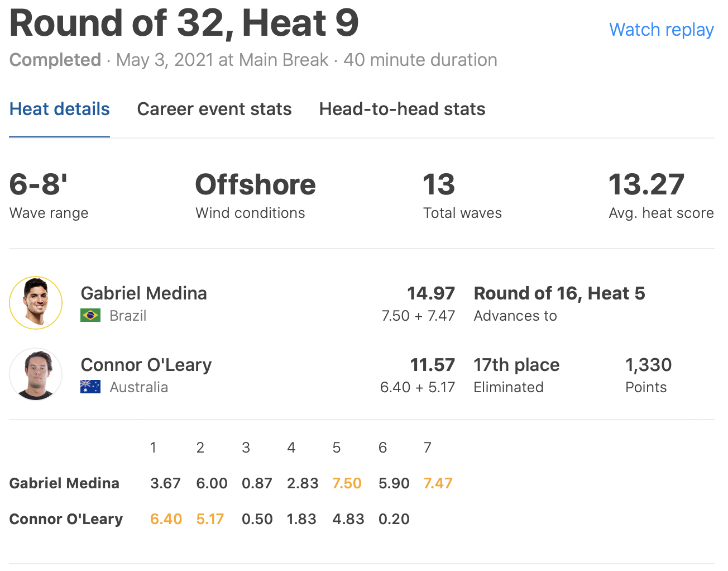
Task: Click the Brazil flag icon
Action: click(x=90, y=316)
